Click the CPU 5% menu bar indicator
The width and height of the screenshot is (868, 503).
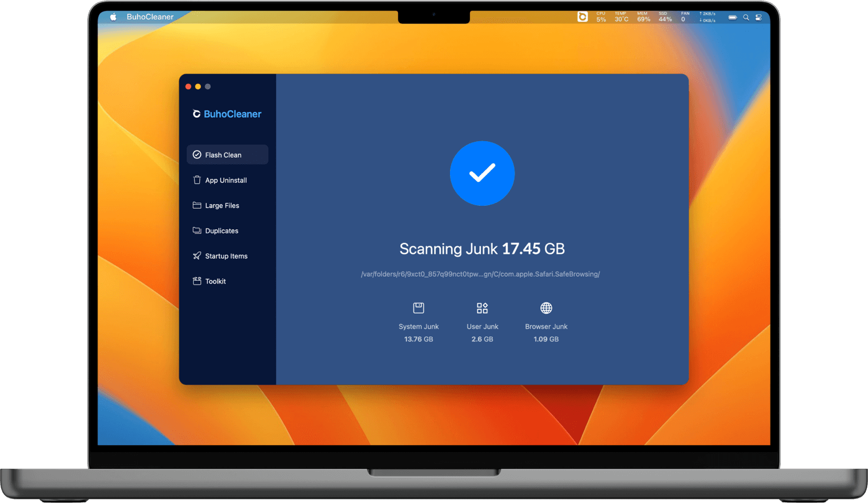[x=601, y=17]
